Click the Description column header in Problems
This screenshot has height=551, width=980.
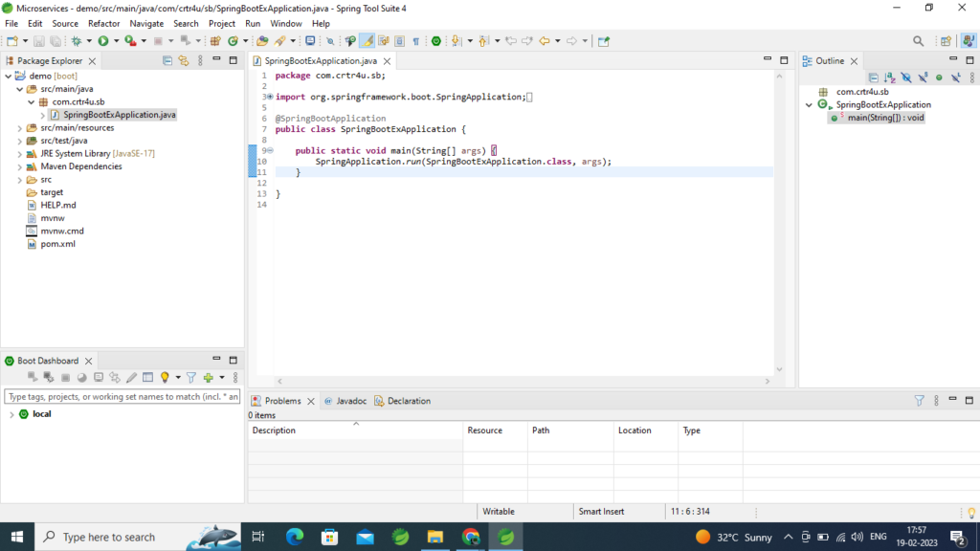[x=355, y=430]
